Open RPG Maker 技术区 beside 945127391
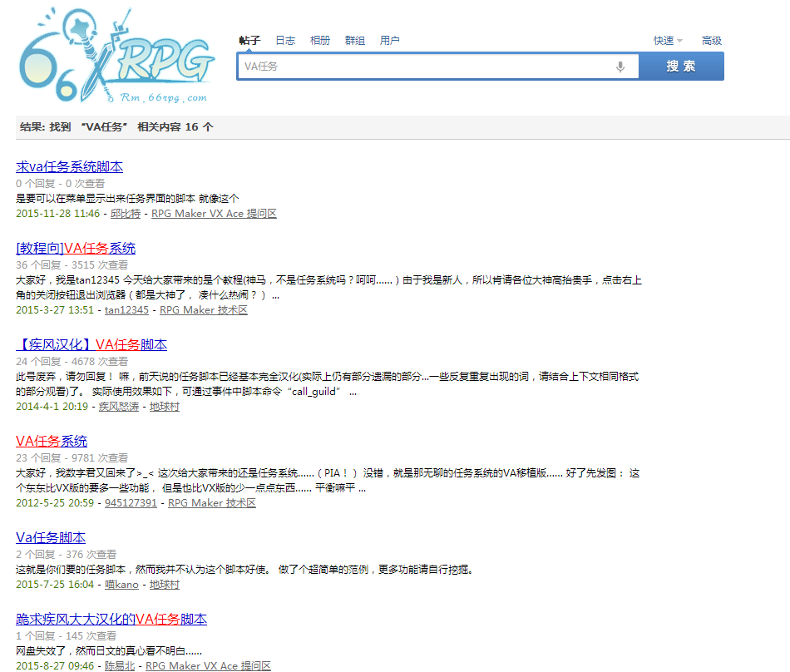Screen dimensions: 790x672 (x=211, y=503)
